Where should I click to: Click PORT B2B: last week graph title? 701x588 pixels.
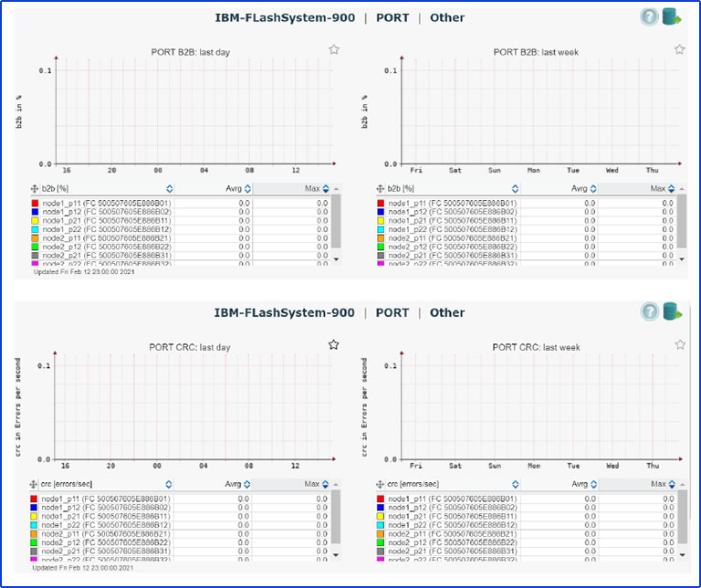tap(536, 52)
